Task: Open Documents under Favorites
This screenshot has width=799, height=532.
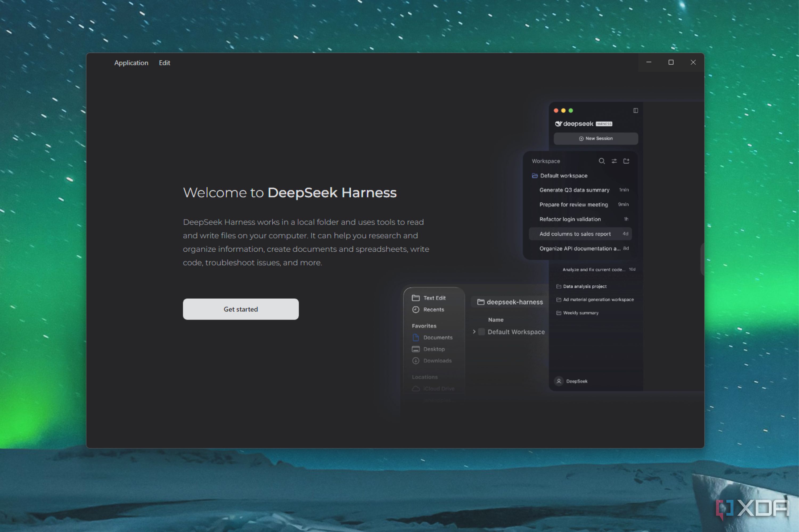Action: [432, 338]
